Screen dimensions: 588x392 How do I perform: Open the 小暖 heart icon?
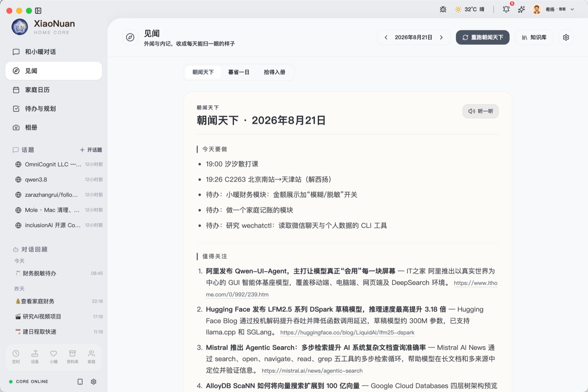(54, 357)
